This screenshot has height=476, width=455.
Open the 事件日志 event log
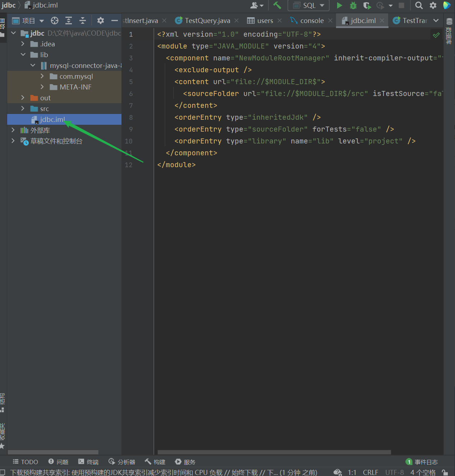(x=422, y=462)
